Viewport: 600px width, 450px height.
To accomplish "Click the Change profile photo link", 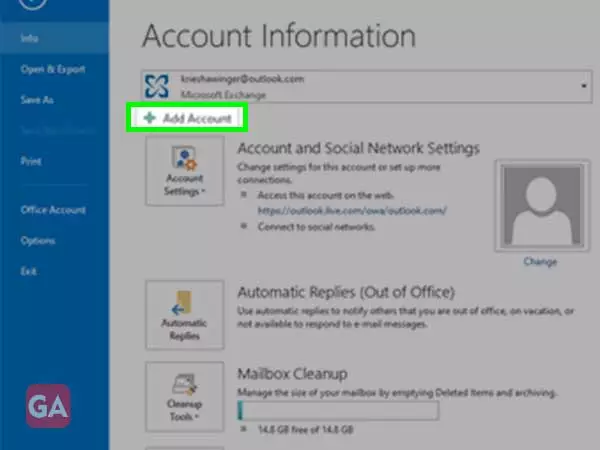I will tap(540, 261).
